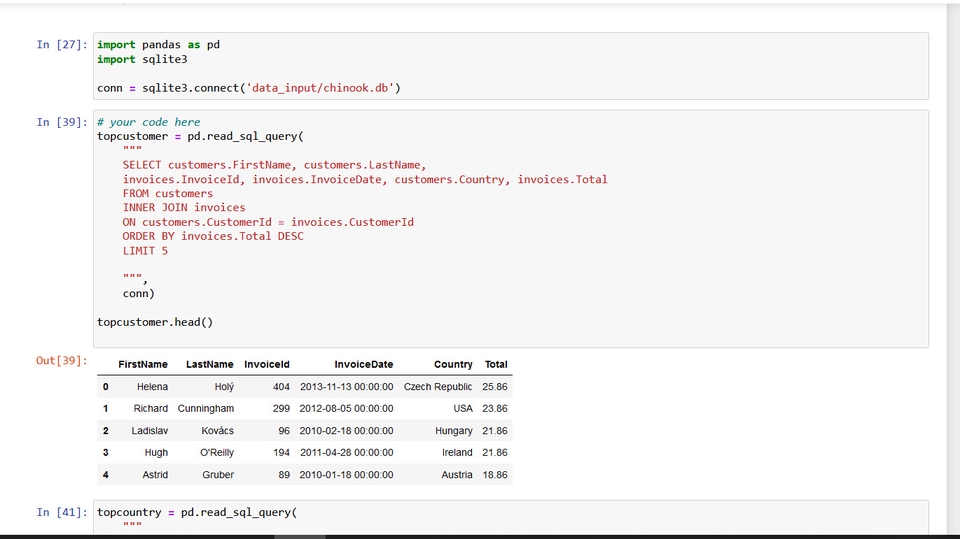
Task: Click the 'Ireland' country cell
Action: pyautogui.click(x=457, y=453)
